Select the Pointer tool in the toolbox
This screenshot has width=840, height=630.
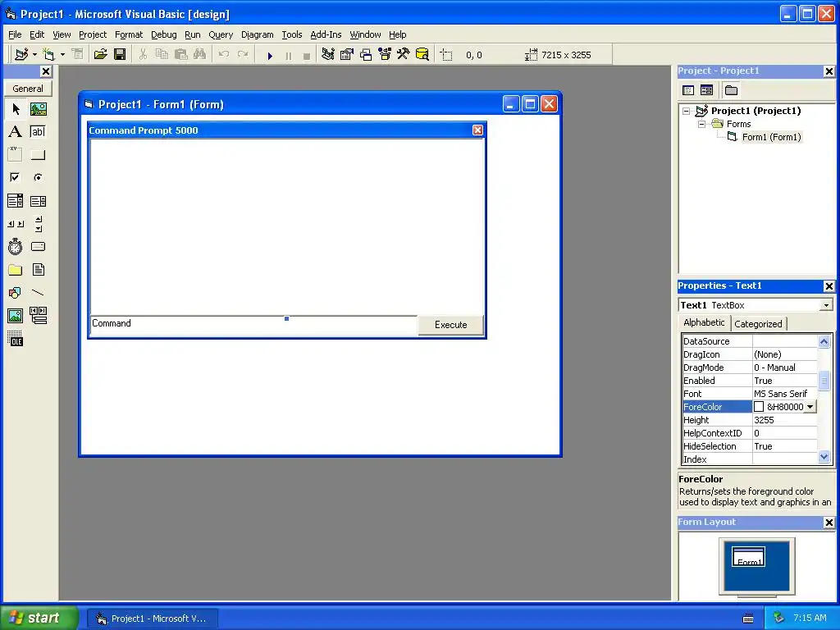(16, 109)
